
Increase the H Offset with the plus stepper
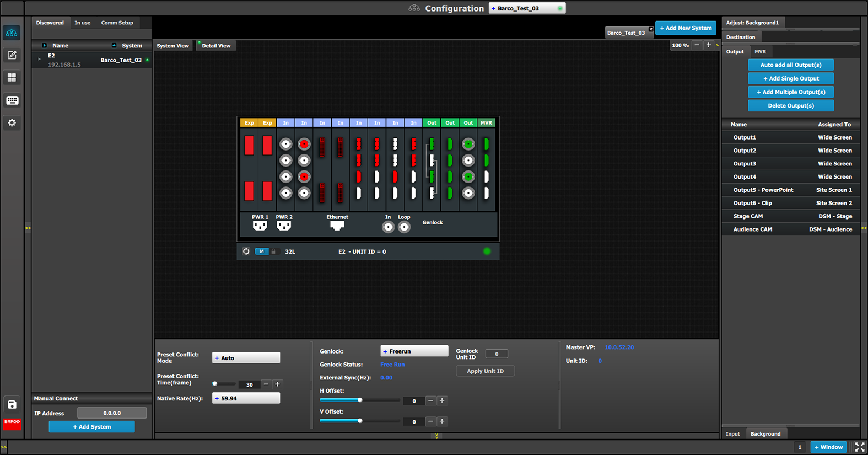click(x=442, y=401)
